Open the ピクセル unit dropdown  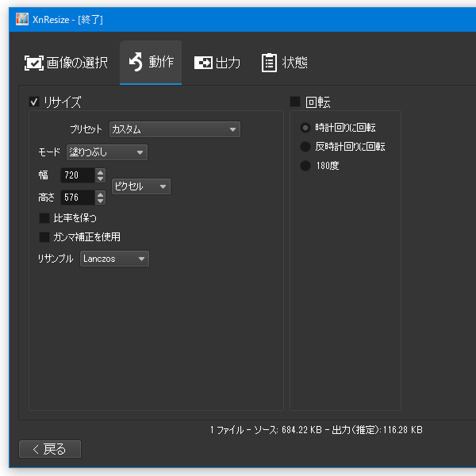[x=141, y=186]
